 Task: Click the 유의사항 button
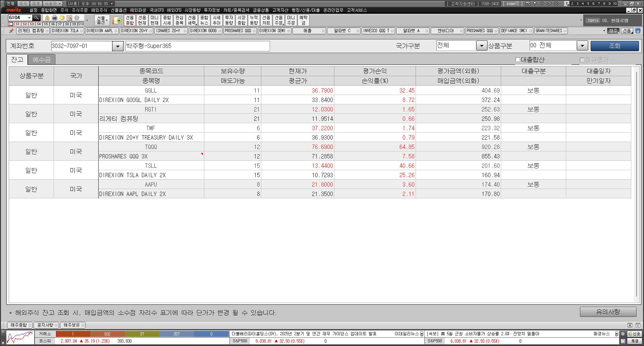608,312
